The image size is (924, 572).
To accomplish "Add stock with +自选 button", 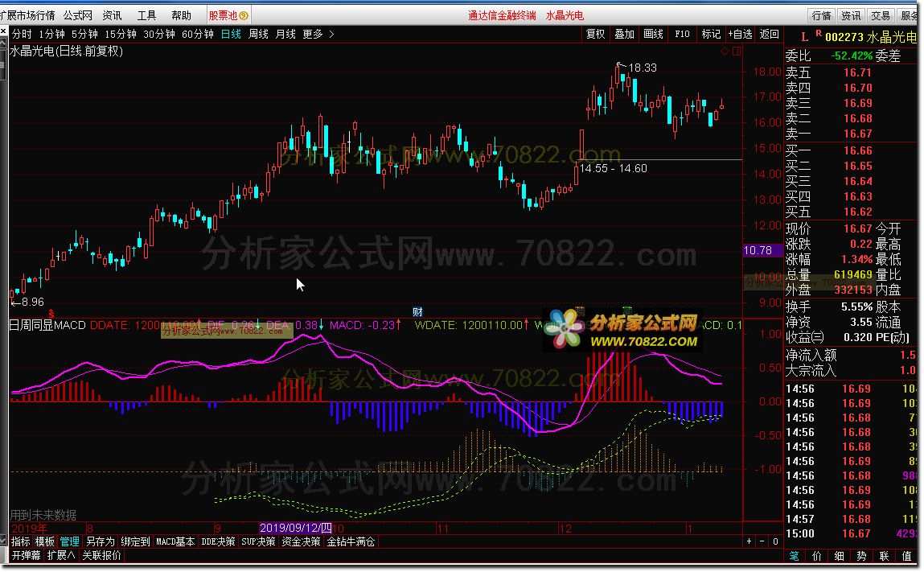I will (740, 35).
